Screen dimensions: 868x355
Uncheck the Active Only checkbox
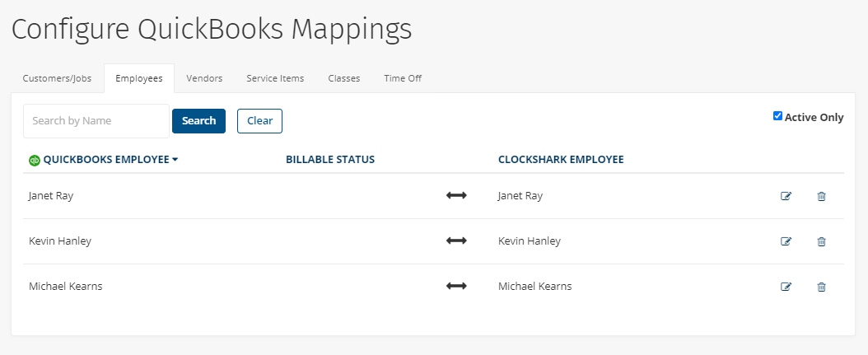click(777, 116)
